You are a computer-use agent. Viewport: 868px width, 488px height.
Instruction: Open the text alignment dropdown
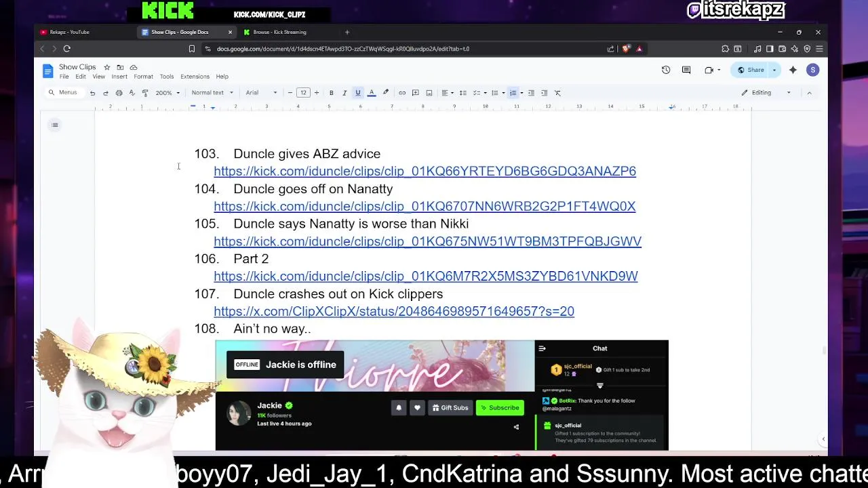[447, 93]
